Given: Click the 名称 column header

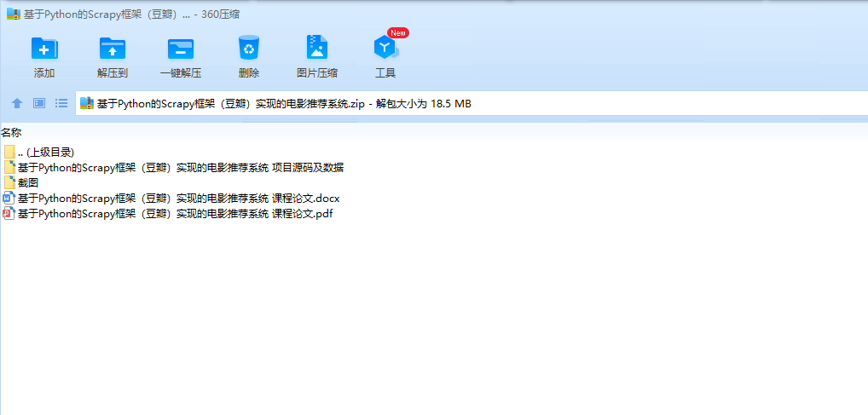Looking at the screenshot, I should 11,133.
